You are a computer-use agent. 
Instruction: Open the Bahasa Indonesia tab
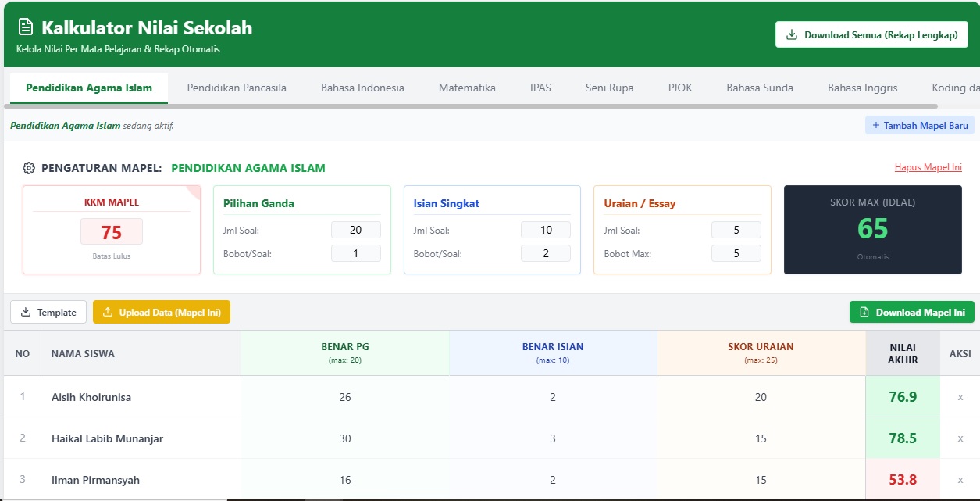(362, 88)
